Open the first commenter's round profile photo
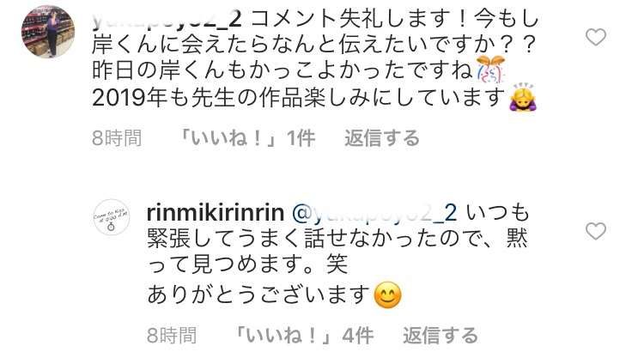Screen dimensions: 644x352 pyautogui.click(x=48, y=32)
